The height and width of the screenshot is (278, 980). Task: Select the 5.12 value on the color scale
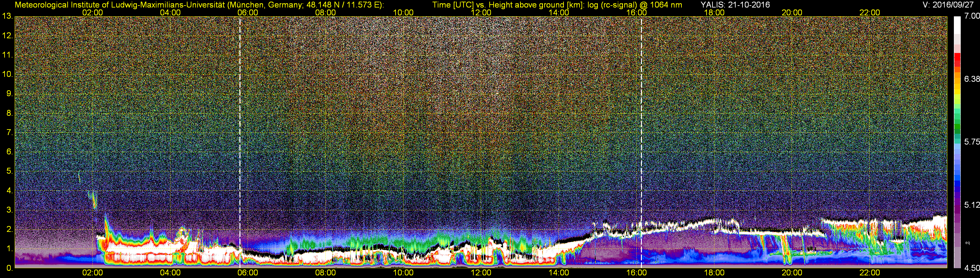[972, 205]
